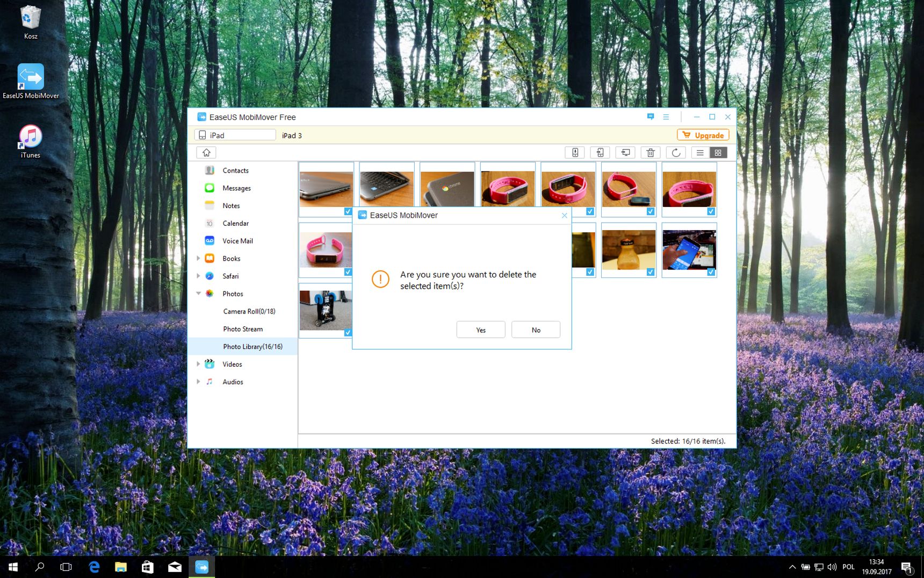The image size is (924, 578).
Task: Click the import to this device icon
Action: (575, 153)
